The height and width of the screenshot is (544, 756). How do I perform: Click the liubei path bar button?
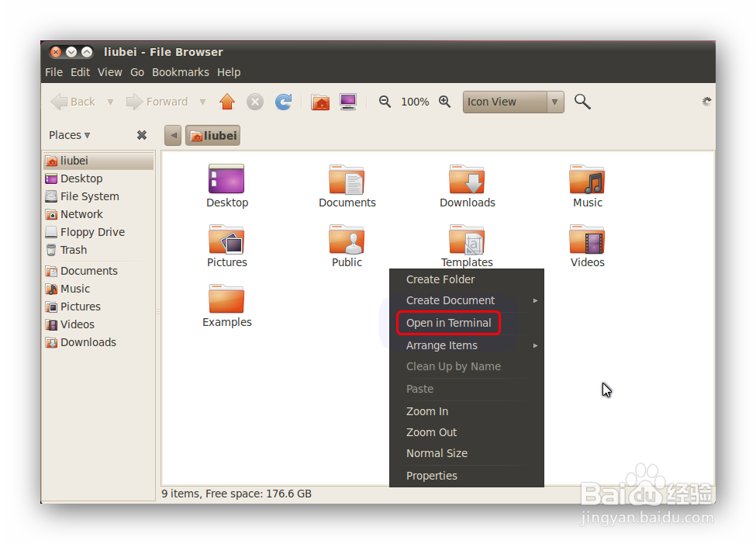coord(212,136)
